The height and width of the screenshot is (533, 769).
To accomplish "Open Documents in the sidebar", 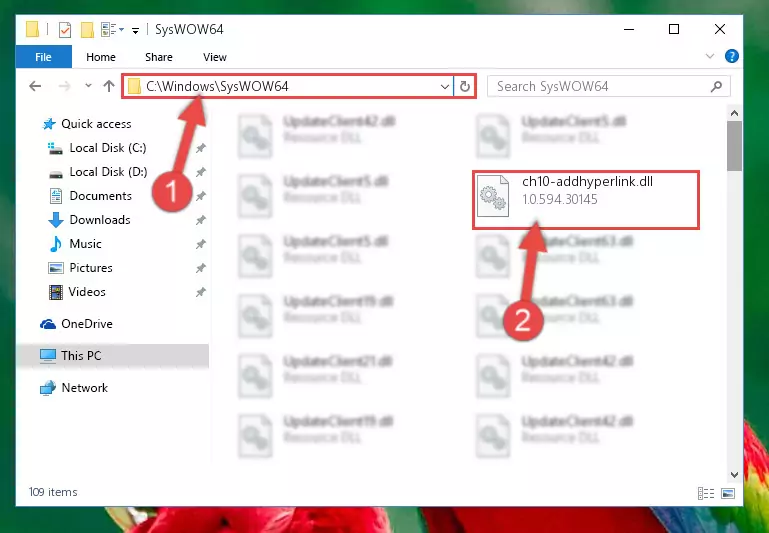I will pos(91,196).
